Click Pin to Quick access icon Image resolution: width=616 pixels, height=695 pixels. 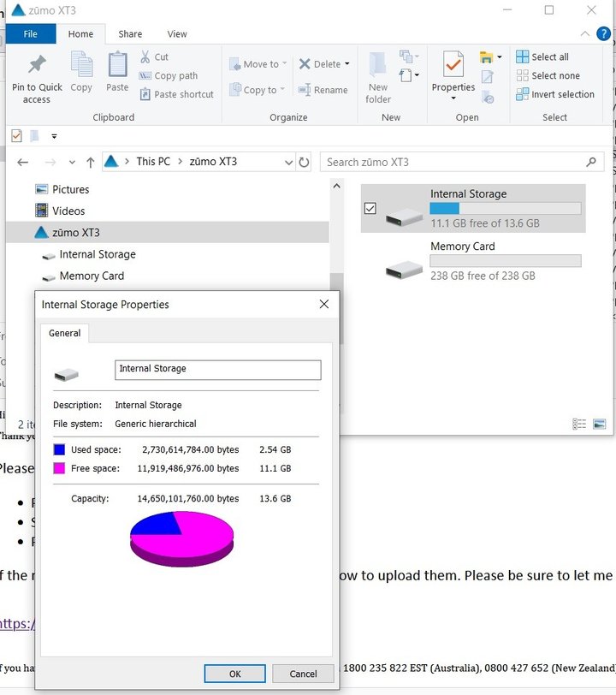tap(37, 64)
